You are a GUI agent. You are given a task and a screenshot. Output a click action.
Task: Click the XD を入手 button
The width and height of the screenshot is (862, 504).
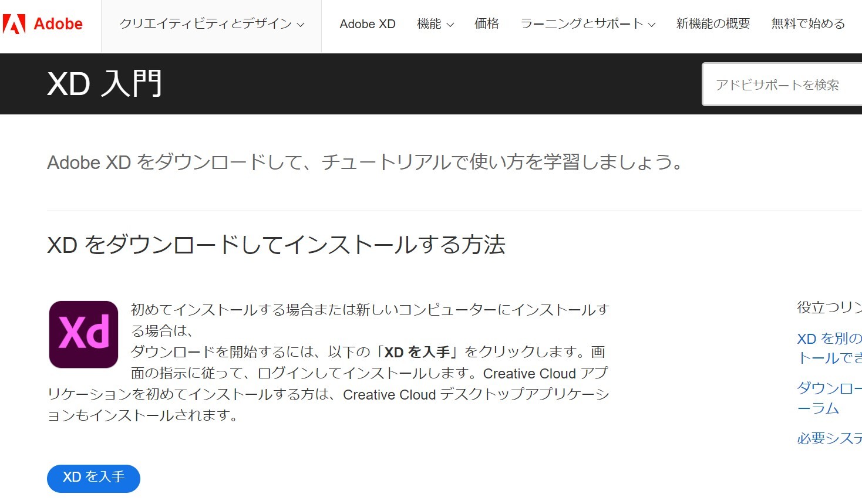93,478
